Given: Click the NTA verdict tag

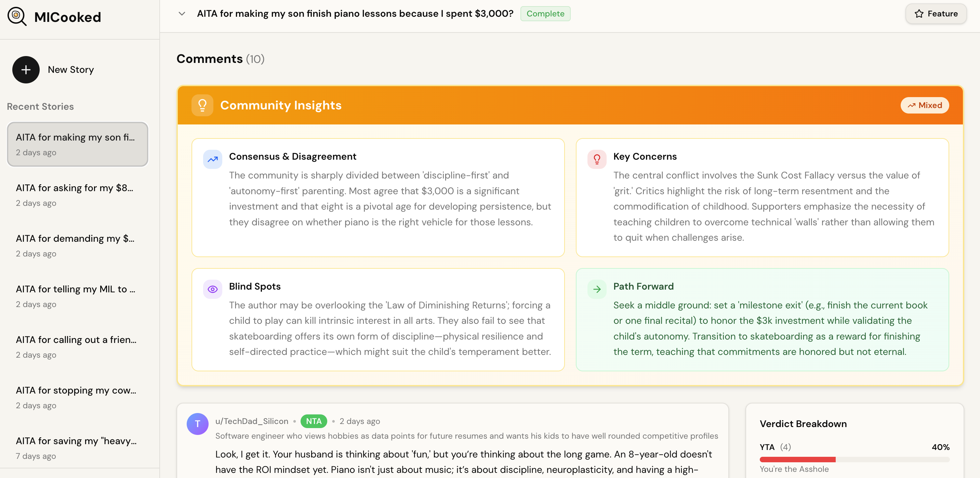Looking at the screenshot, I should click(314, 421).
